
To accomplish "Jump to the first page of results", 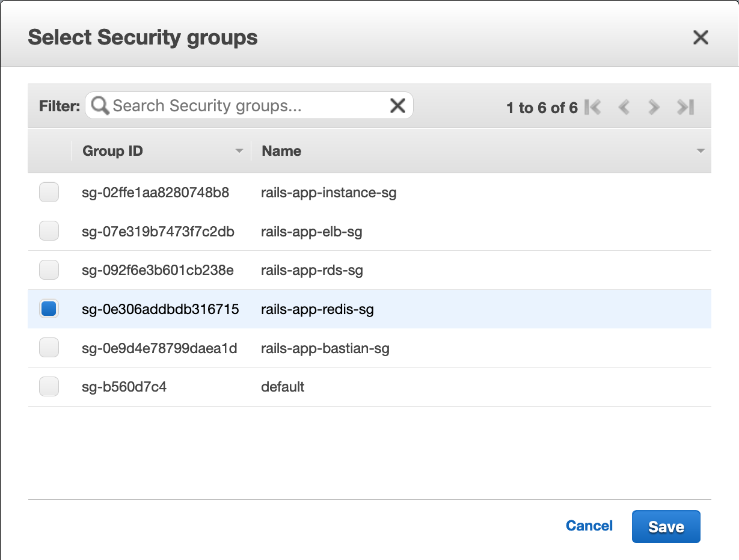I will (593, 106).
